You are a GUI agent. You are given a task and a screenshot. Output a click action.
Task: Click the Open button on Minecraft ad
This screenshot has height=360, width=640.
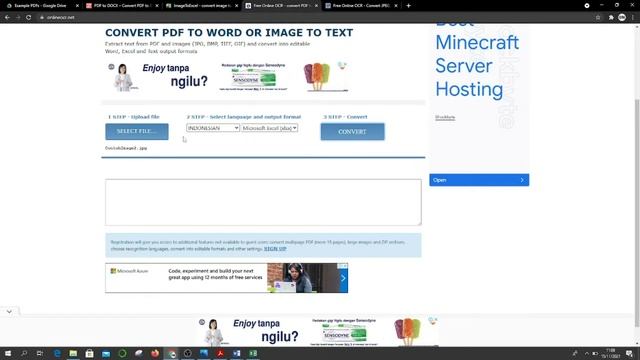point(479,180)
